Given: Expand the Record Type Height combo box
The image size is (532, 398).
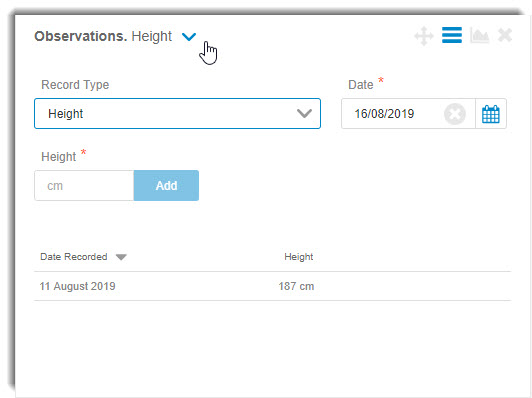Looking at the screenshot, I should 177,114.
